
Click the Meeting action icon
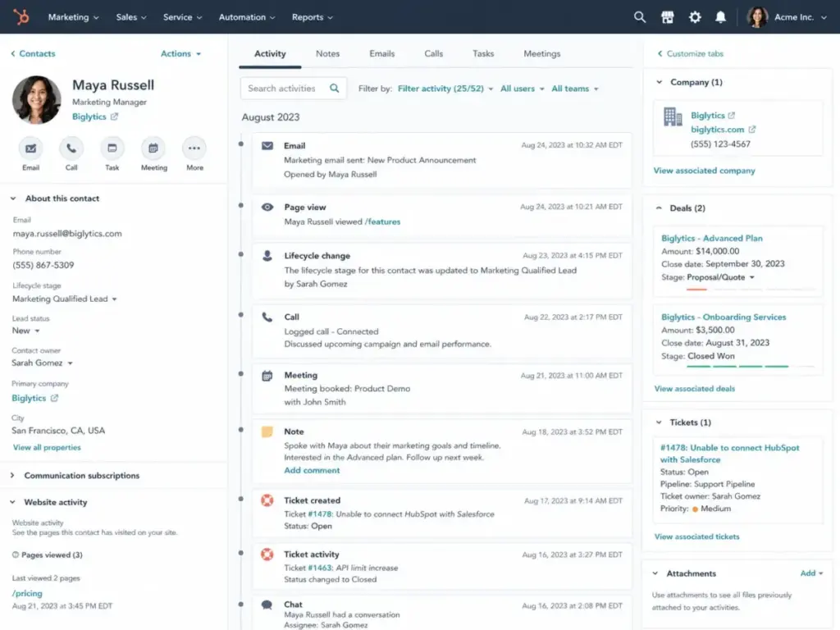tap(153, 148)
